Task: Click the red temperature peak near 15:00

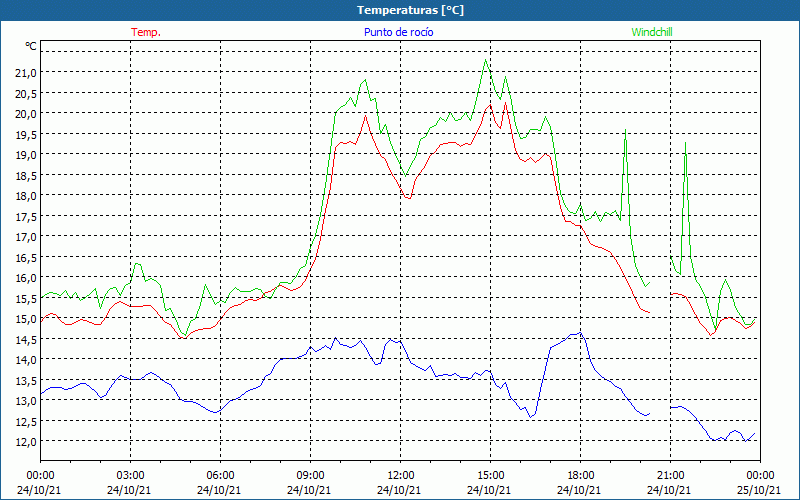Action: pyautogui.click(x=490, y=105)
